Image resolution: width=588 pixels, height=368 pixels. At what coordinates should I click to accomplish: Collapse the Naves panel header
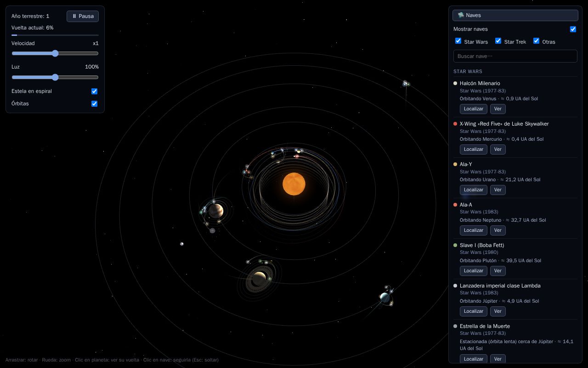coord(515,15)
